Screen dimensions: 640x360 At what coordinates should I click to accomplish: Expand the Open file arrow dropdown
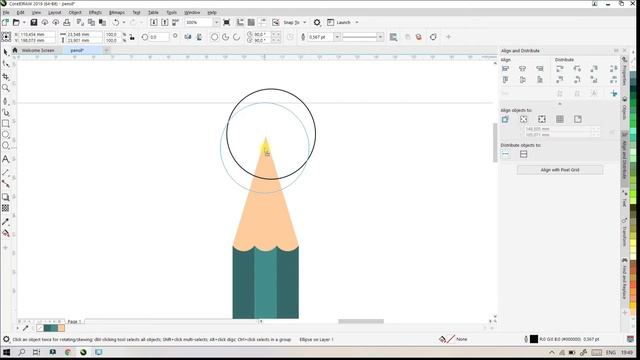tap(24, 22)
